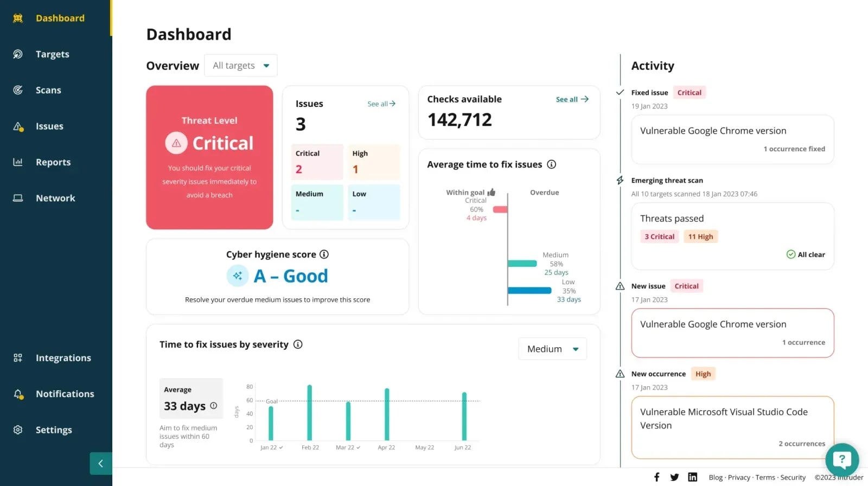Select the Network laptop icon
This screenshot has height=486, width=868.
[x=18, y=198]
